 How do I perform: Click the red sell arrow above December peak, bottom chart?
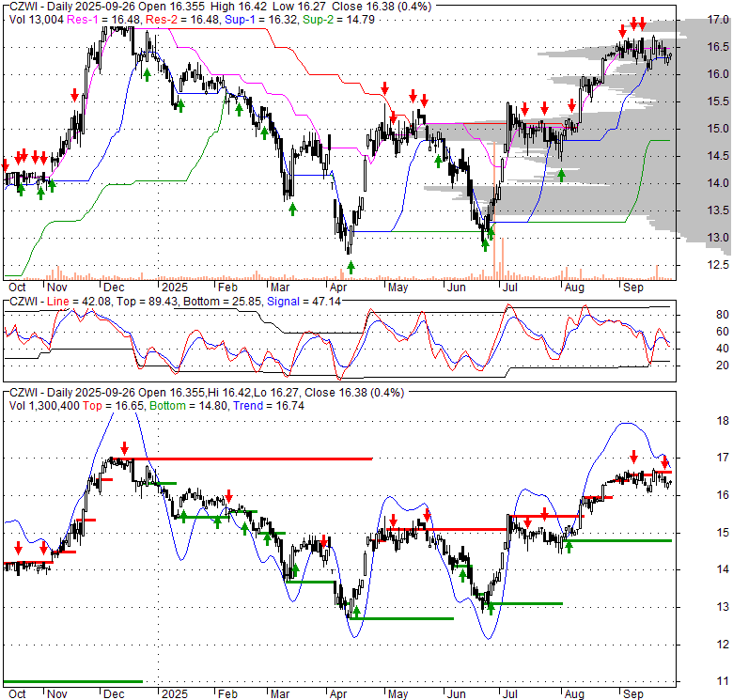click(x=124, y=448)
